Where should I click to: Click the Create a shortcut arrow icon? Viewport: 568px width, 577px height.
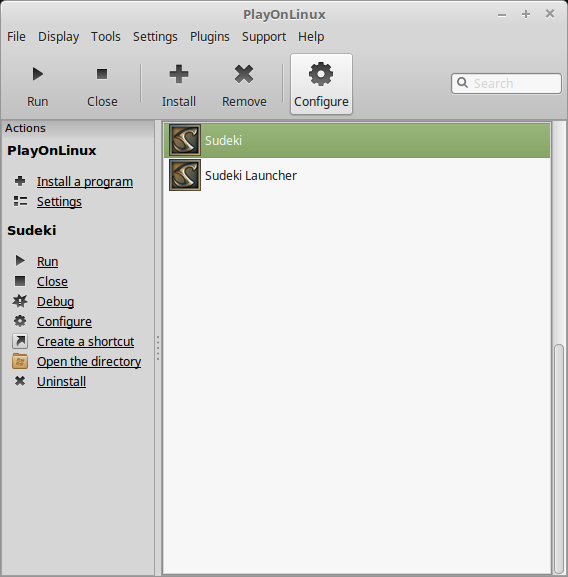(x=20, y=341)
